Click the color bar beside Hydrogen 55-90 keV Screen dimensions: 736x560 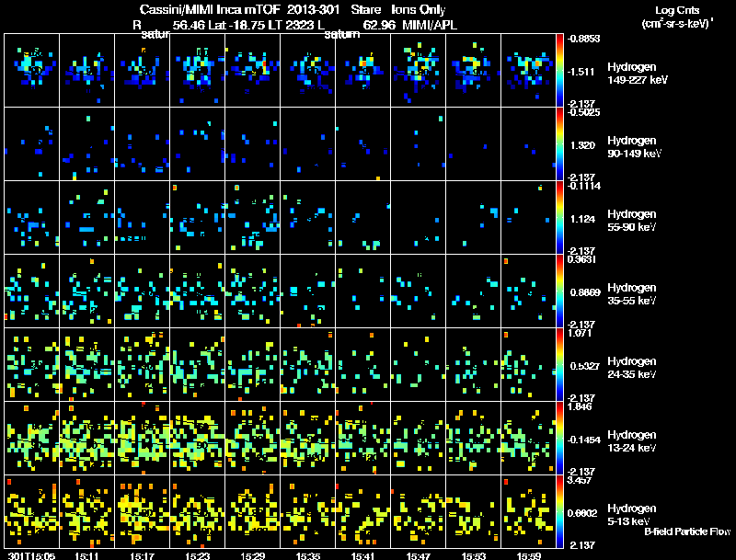tap(559, 218)
